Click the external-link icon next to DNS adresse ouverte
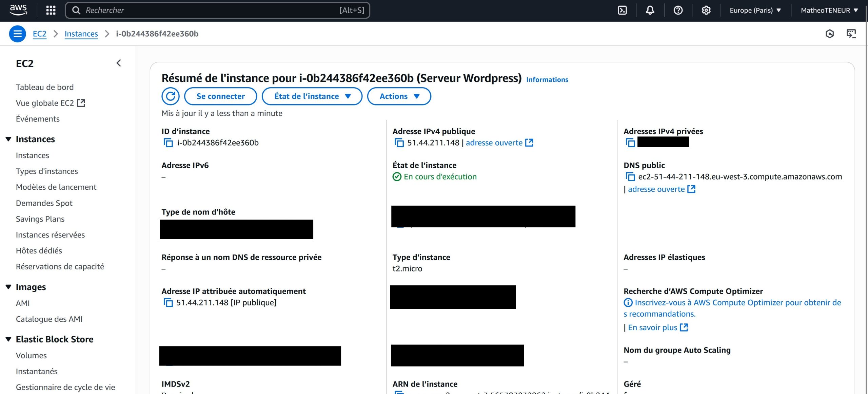Screen dimensions: 868x394 pos(691,189)
